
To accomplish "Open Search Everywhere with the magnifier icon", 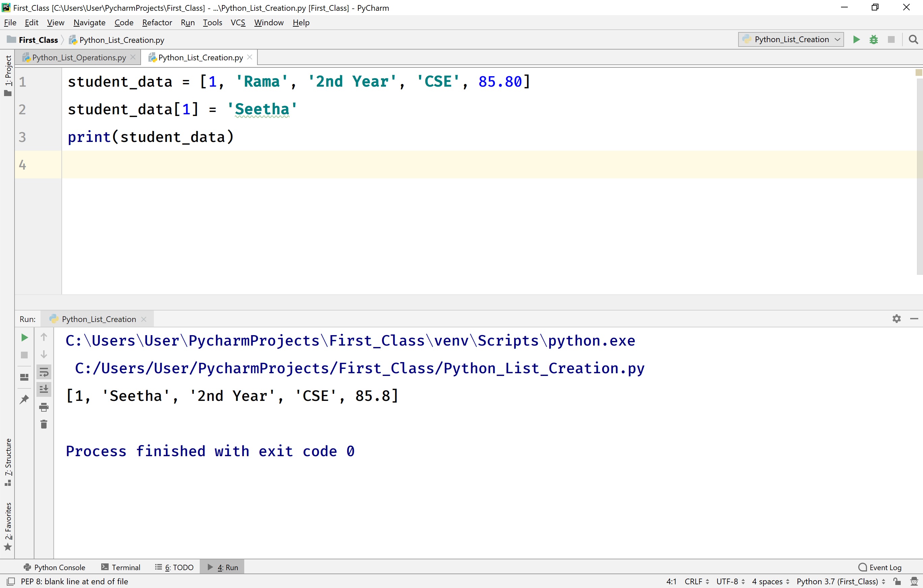I will 914,39.
